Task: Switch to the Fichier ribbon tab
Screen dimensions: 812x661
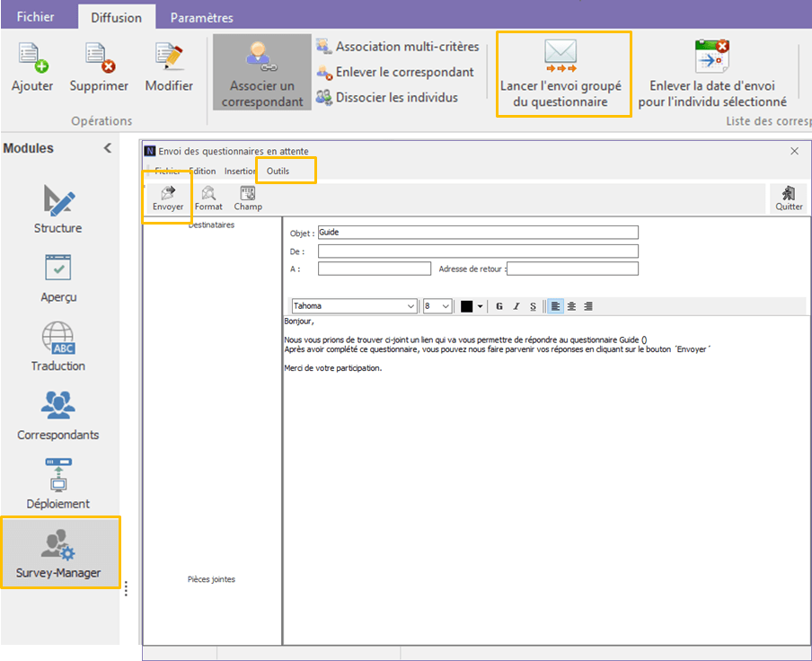Action: click(x=35, y=17)
